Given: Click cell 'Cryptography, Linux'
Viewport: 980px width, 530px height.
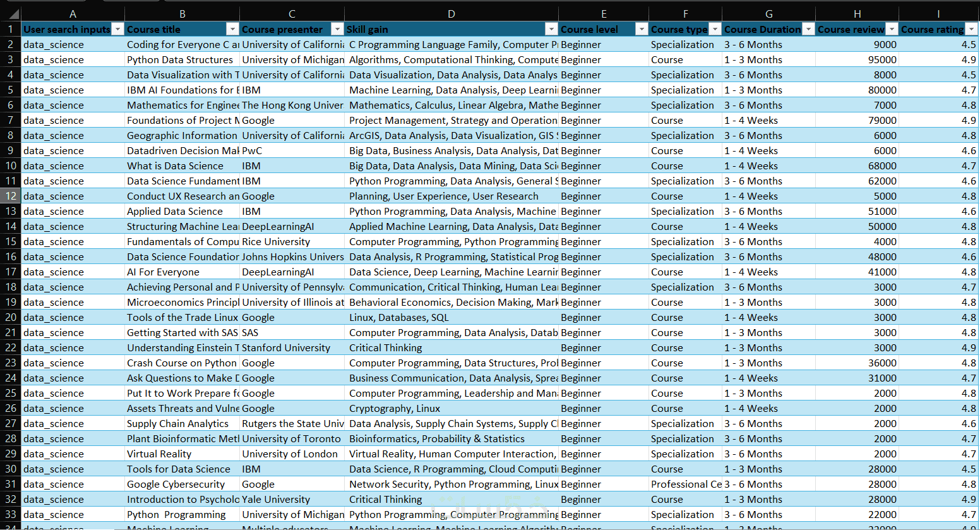Looking at the screenshot, I should coord(451,408).
